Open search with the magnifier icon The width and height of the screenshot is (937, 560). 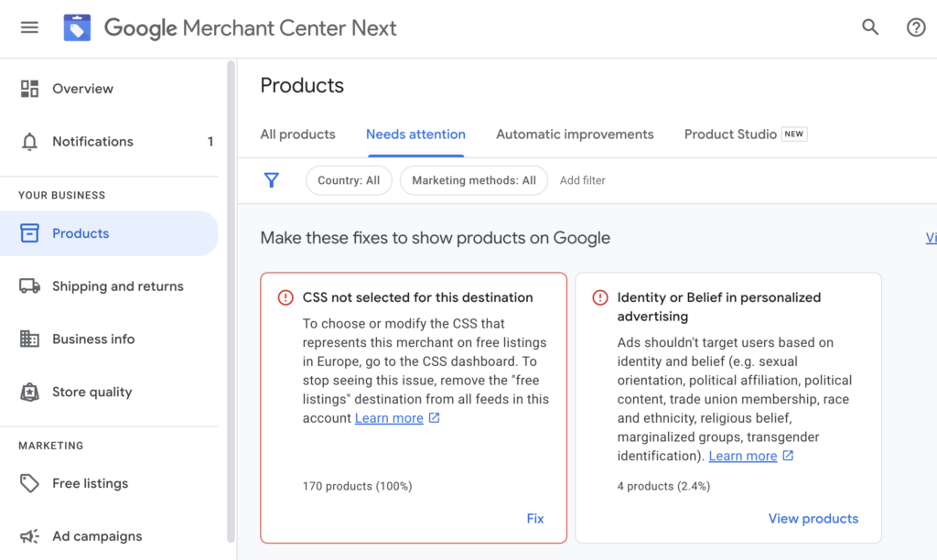point(870,27)
